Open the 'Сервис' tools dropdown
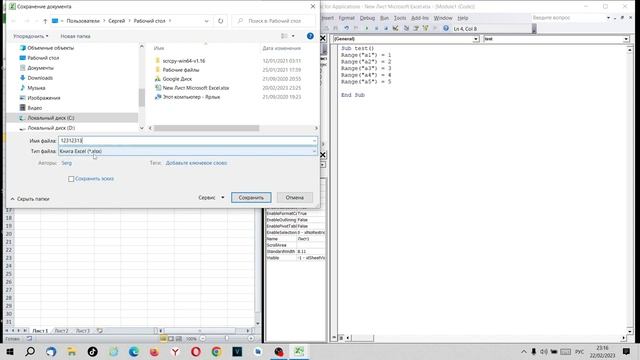This screenshot has height=360, width=640. pos(211,198)
